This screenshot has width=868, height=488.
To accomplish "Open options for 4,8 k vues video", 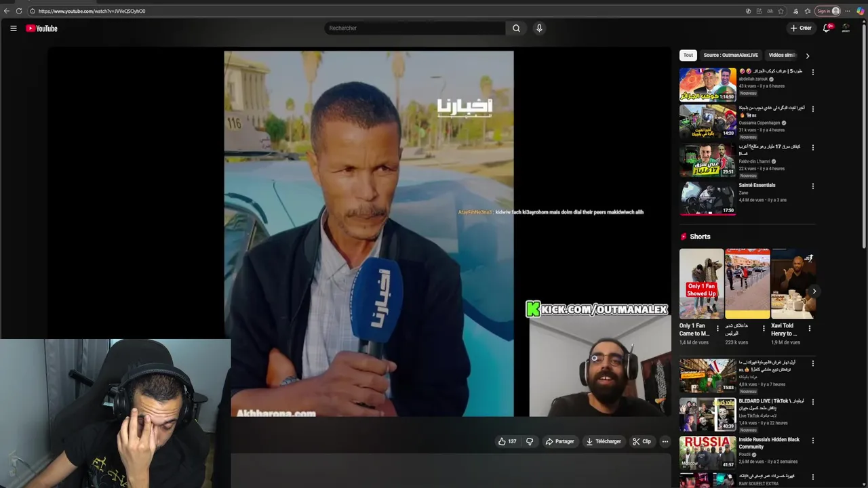I will pyautogui.click(x=813, y=363).
